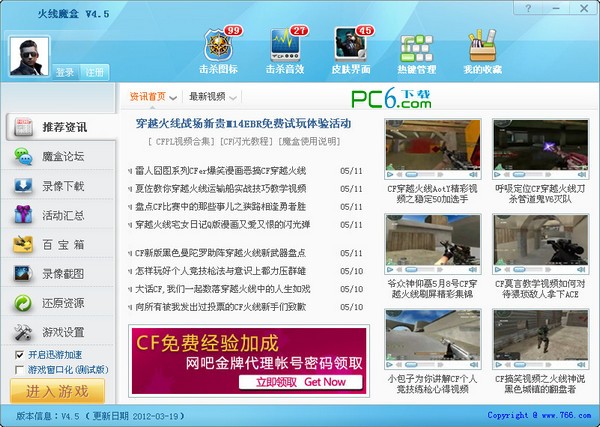
Task: Open 录像下载 in the sidebar
Action: (x=58, y=186)
